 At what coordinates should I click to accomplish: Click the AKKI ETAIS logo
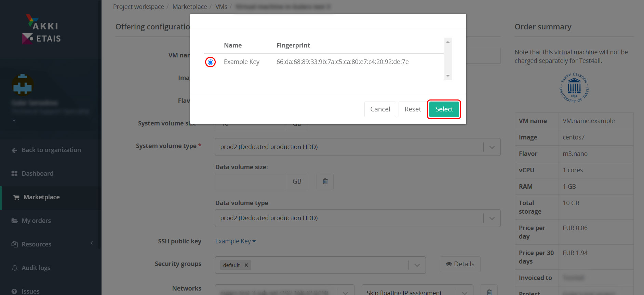[42, 29]
